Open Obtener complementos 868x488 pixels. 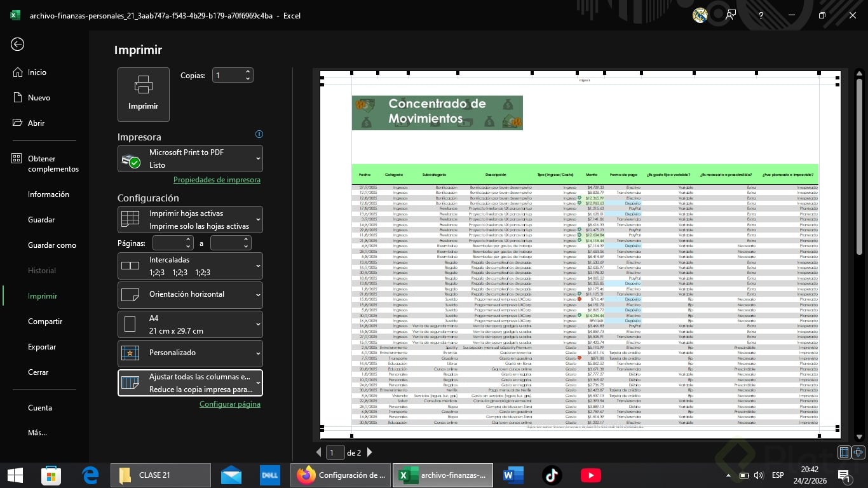(44, 164)
